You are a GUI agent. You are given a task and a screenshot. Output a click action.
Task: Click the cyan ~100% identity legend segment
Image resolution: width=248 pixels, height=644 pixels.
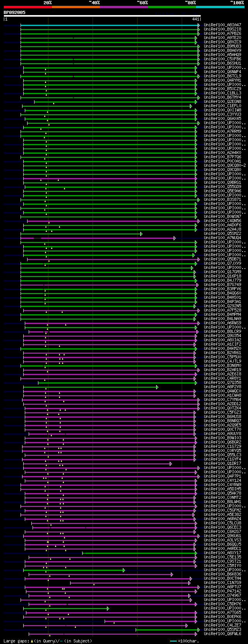tap(220, 7)
